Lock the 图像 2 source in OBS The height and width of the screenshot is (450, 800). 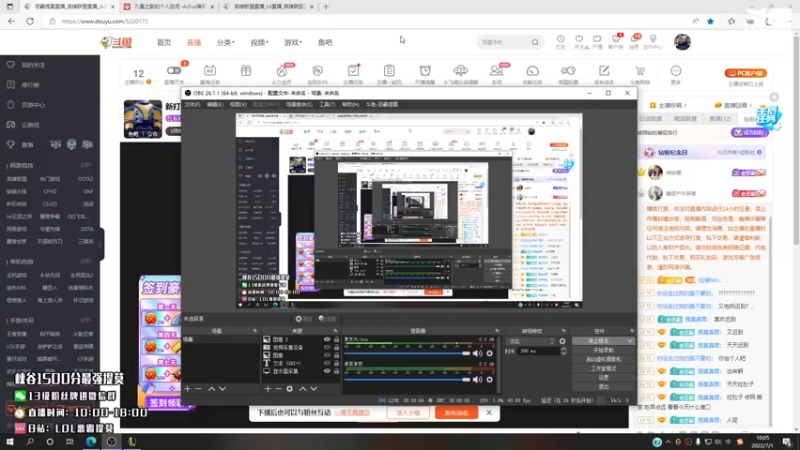coord(336,339)
